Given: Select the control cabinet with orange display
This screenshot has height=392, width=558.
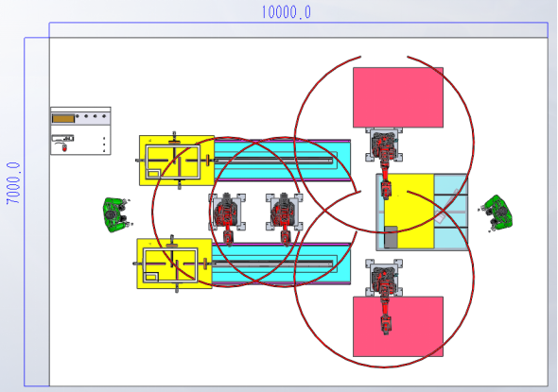Looking at the screenshot, I should (80, 130).
